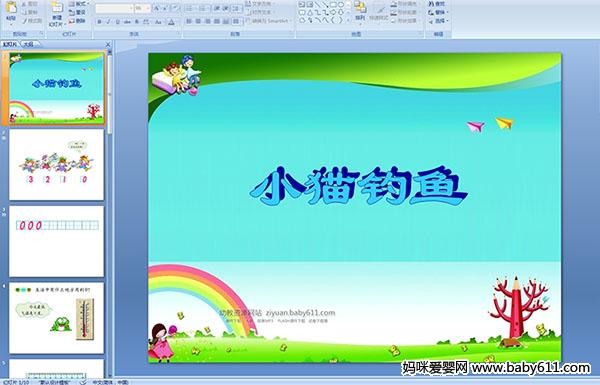
Task: Open the font color picker
Action: tap(171, 22)
